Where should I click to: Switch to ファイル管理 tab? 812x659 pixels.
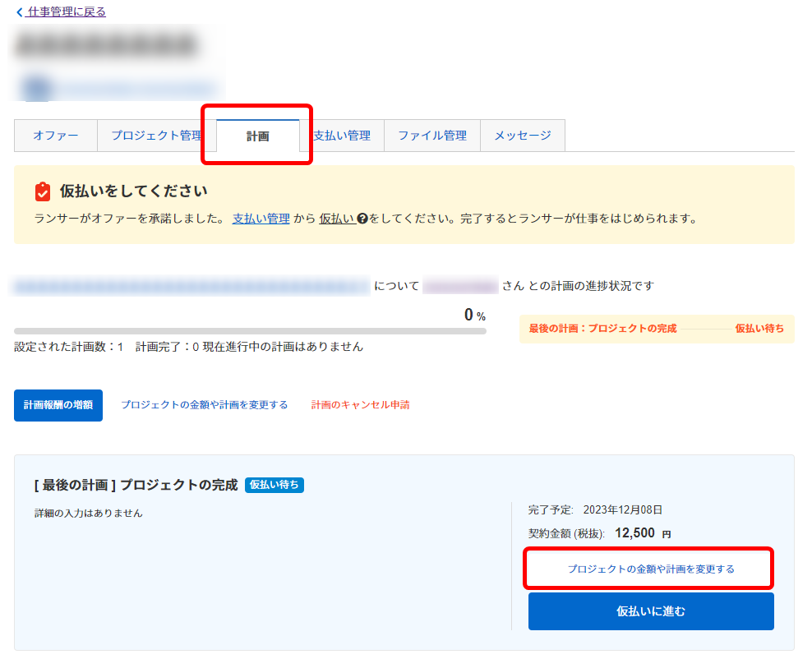tap(432, 136)
